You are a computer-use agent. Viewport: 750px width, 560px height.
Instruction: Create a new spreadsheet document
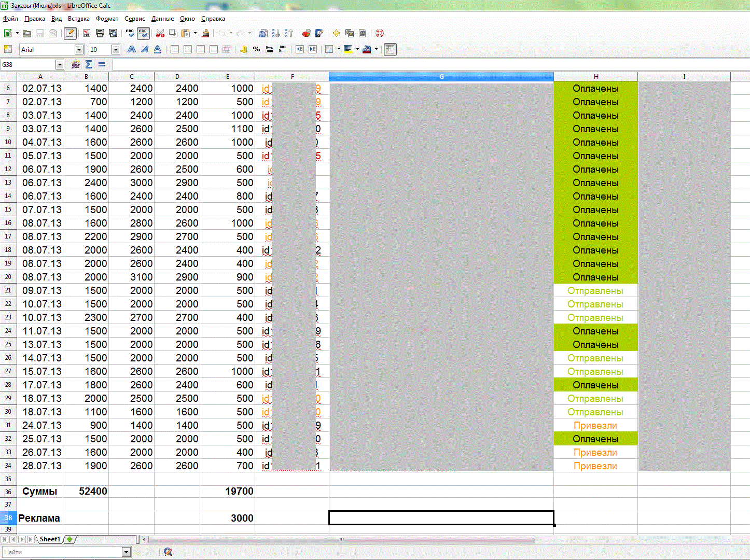[x=8, y=33]
